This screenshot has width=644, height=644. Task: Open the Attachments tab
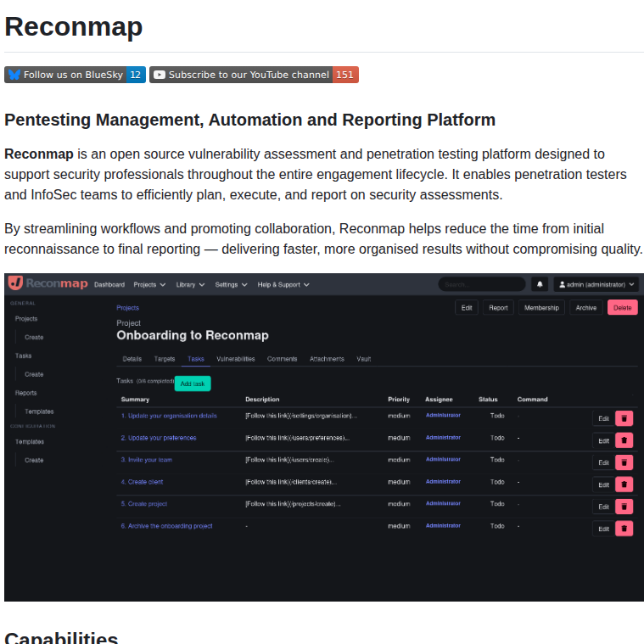[x=327, y=359]
